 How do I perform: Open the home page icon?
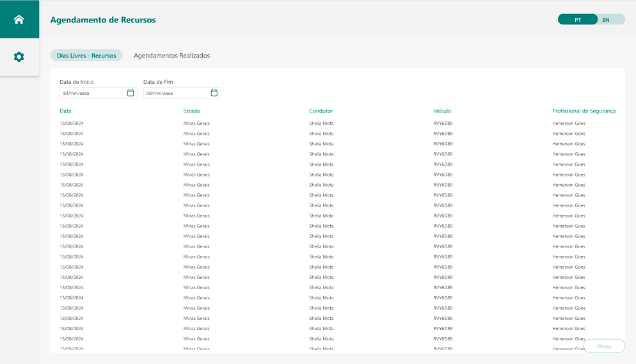coord(19,19)
